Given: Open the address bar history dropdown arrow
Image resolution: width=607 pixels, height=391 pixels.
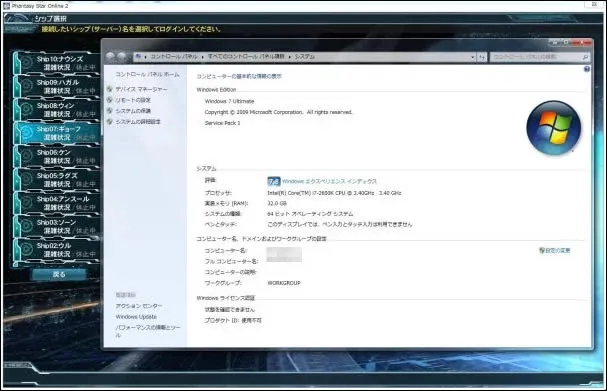Looking at the screenshot, I should [x=473, y=57].
